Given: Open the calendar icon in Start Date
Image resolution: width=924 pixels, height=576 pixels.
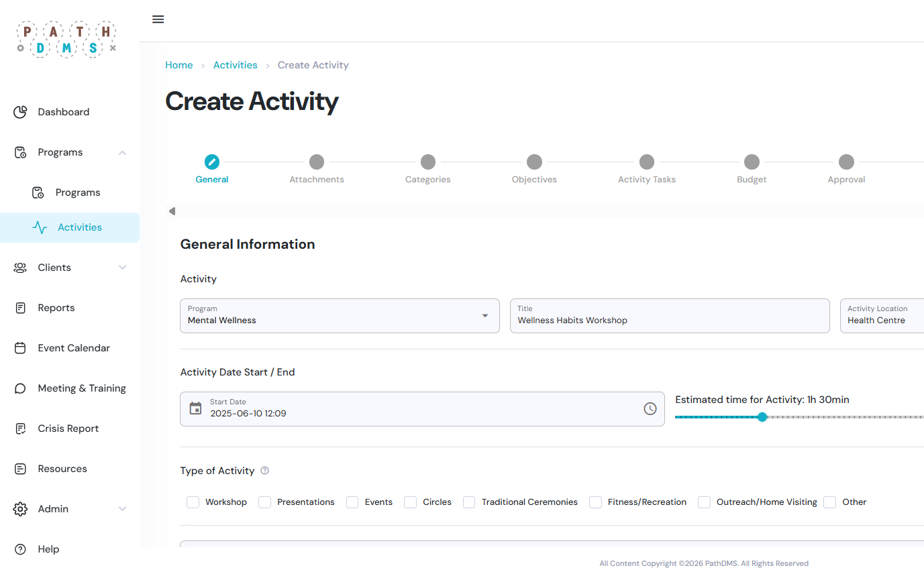Looking at the screenshot, I should [195, 408].
